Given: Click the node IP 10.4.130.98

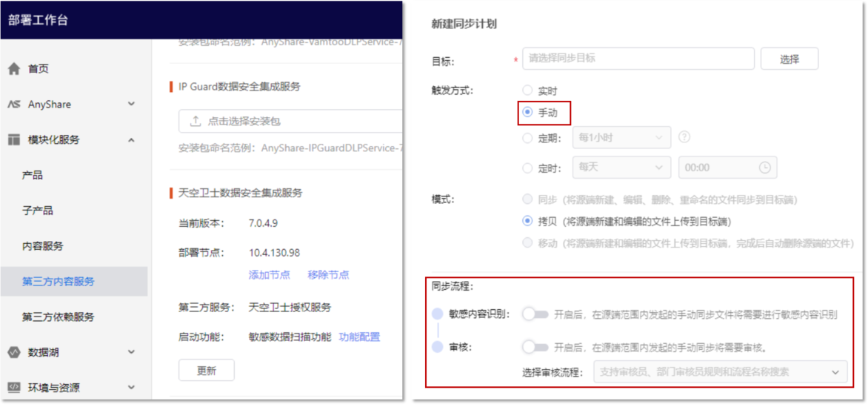Looking at the screenshot, I should tap(275, 253).
